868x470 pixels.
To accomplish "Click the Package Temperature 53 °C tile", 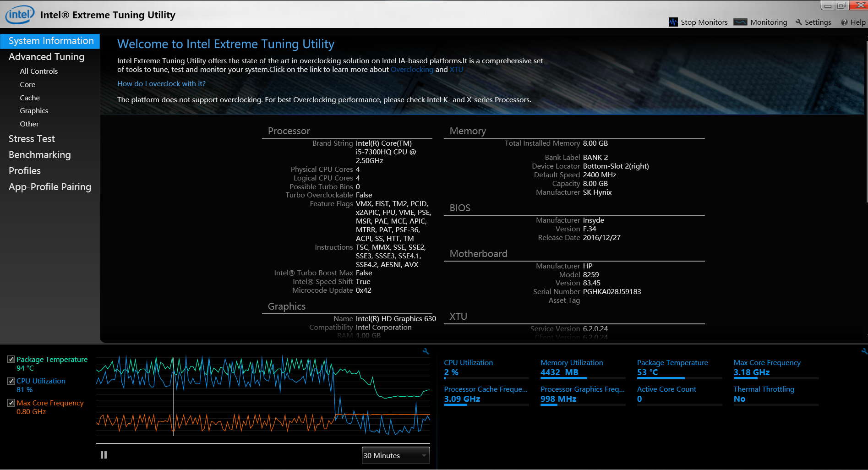I will pyautogui.click(x=679, y=368).
